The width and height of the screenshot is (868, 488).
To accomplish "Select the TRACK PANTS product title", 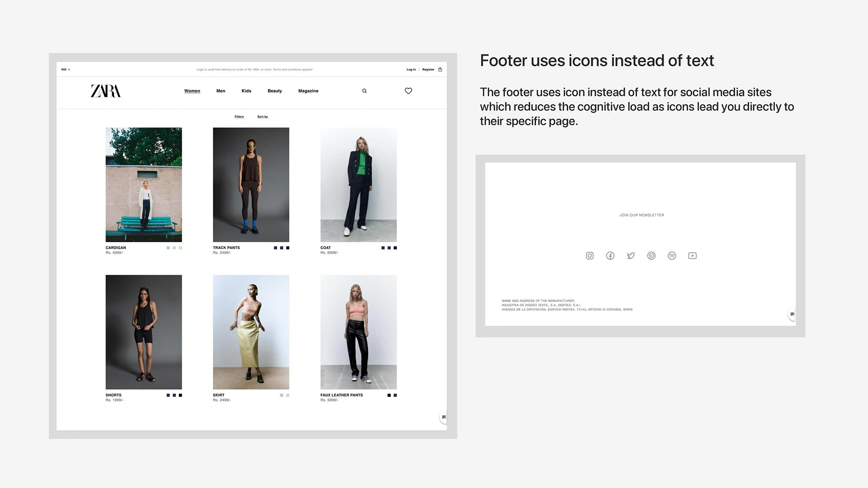I will (226, 248).
